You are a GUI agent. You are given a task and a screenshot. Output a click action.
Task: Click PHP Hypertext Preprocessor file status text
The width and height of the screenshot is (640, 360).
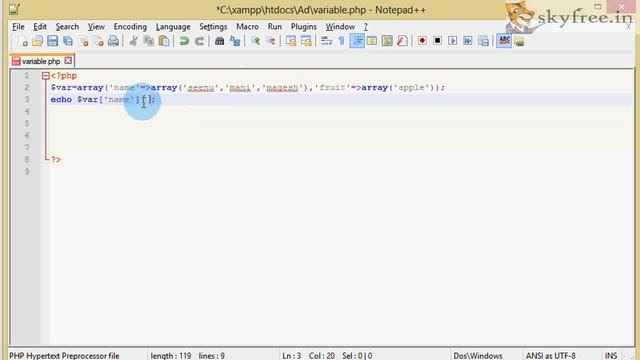(x=64, y=356)
